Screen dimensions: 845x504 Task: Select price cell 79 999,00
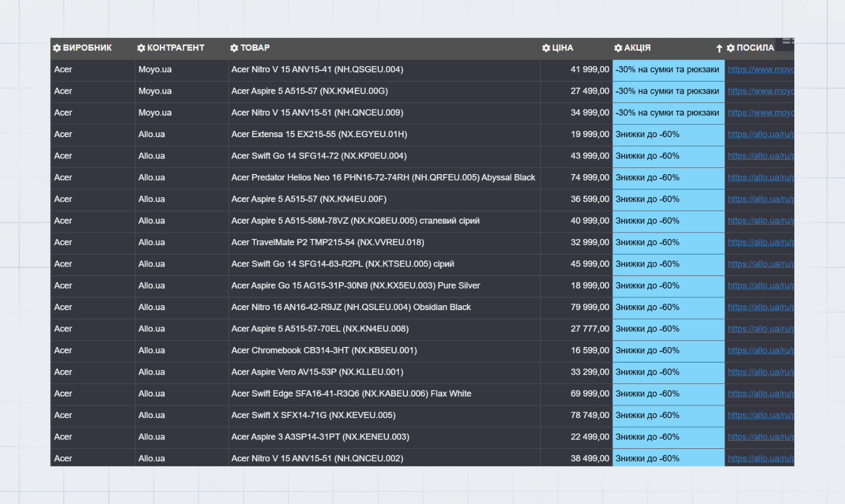click(576, 307)
